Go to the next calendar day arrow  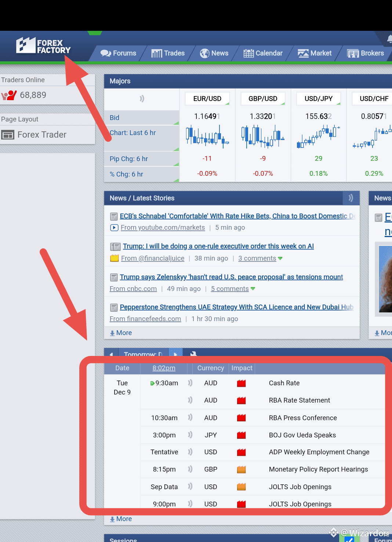click(x=175, y=354)
